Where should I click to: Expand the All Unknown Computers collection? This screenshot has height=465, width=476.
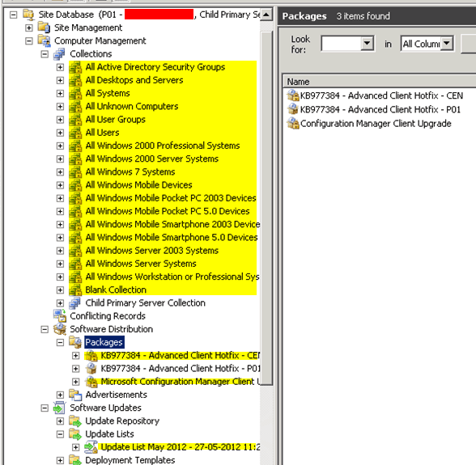coord(60,107)
